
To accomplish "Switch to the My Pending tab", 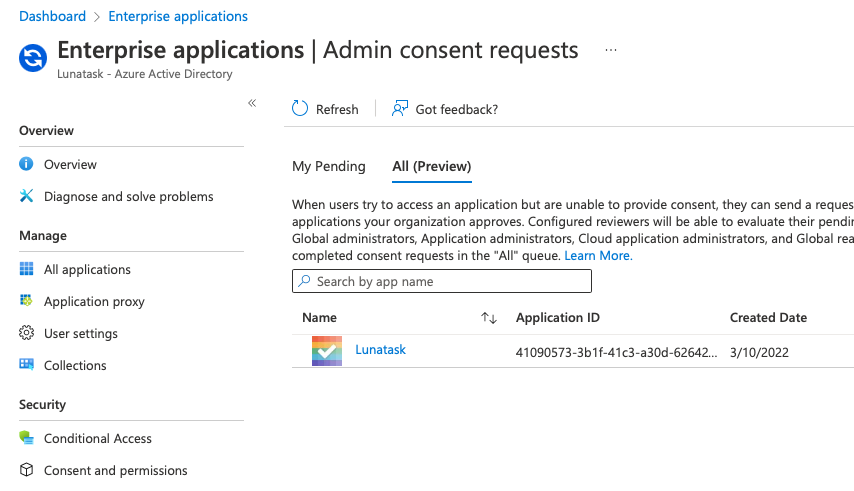I will click(x=329, y=166).
